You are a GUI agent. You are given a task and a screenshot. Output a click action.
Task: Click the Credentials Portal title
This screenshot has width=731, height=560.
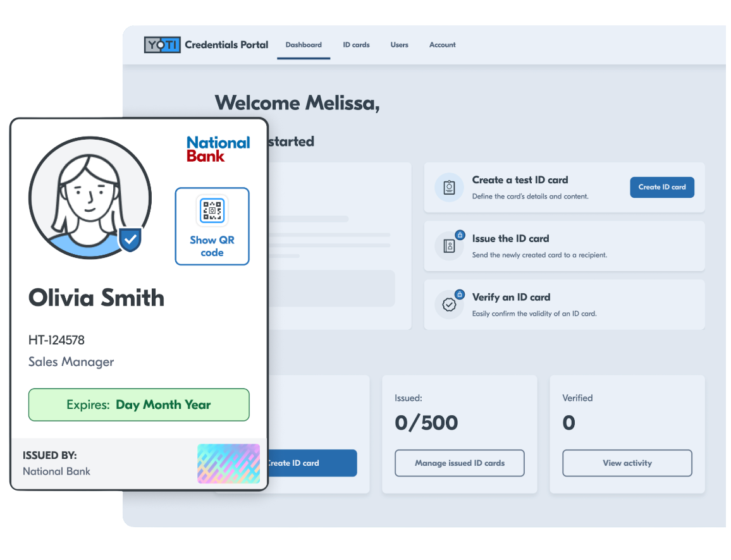pos(226,45)
